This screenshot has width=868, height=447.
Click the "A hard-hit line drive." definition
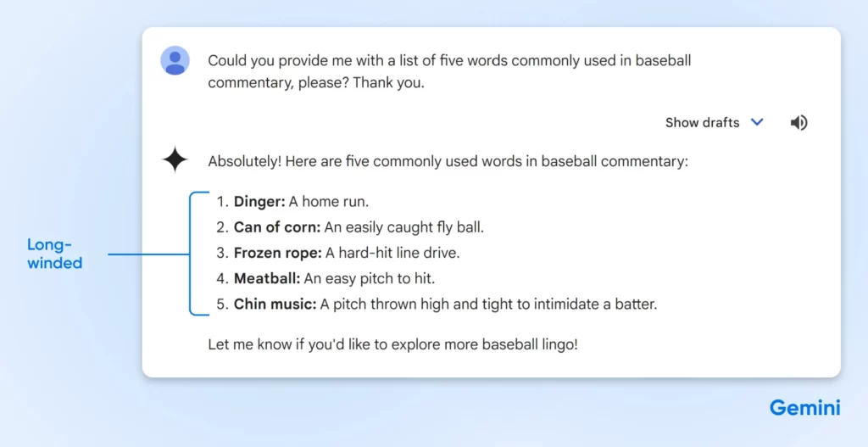click(392, 253)
